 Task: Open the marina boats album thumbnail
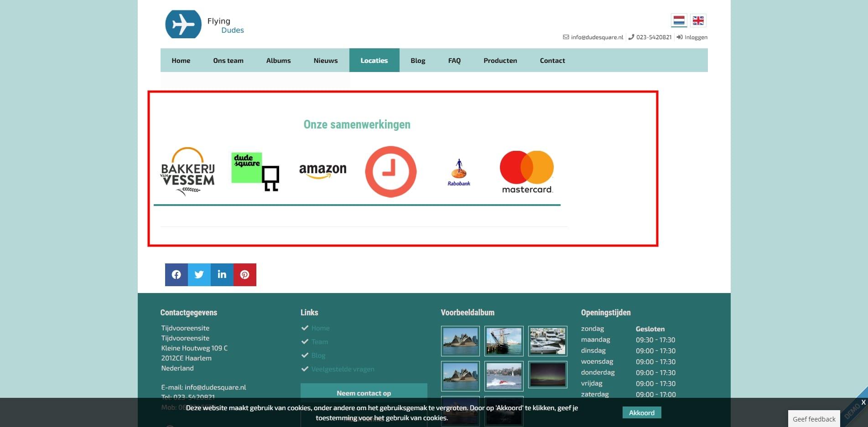[x=548, y=341]
